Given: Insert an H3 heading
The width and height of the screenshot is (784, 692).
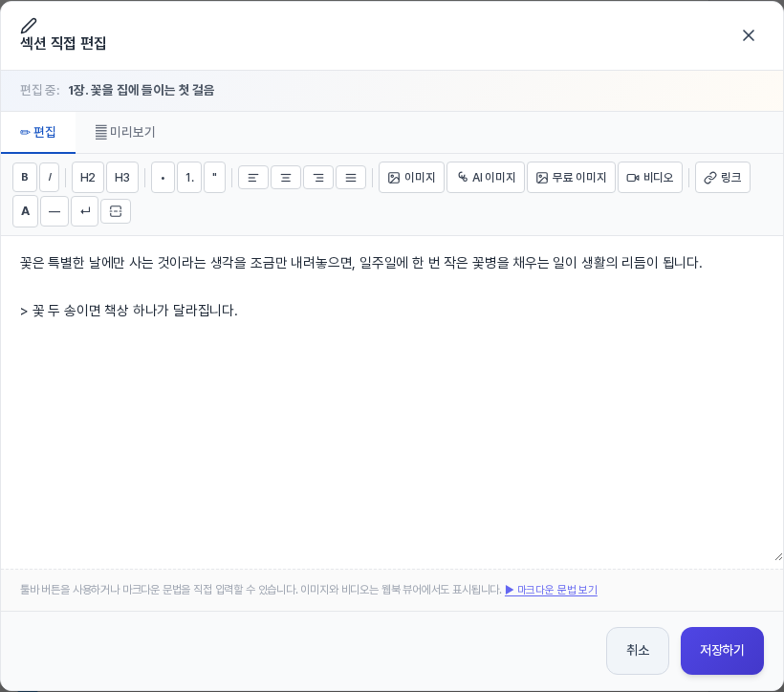Looking at the screenshot, I should point(122,177).
